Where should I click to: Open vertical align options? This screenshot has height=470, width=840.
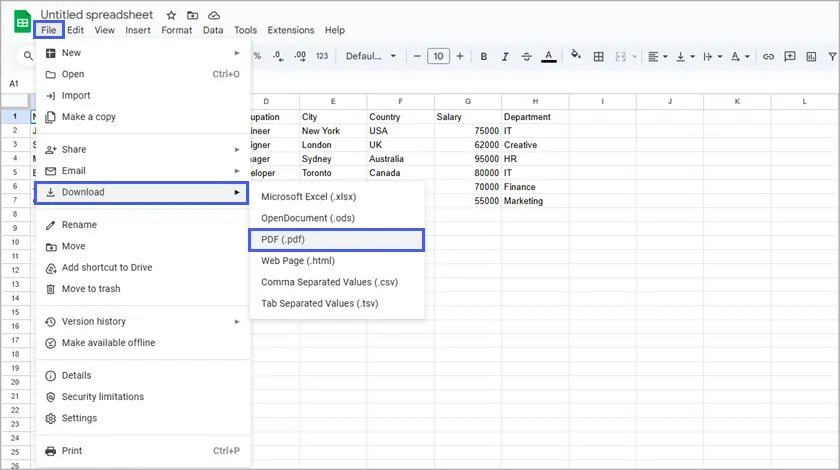pyautogui.click(x=685, y=56)
